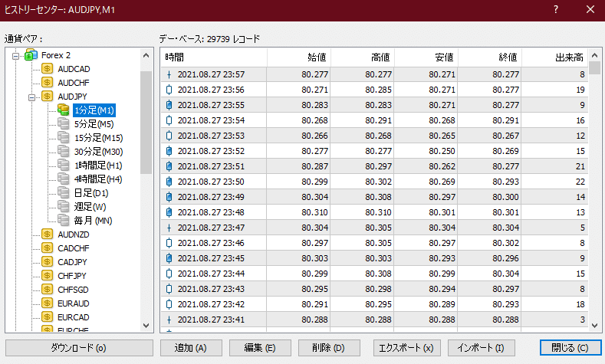
Task: Click the 15分足(M15) database icon
Action: [64, 138]
